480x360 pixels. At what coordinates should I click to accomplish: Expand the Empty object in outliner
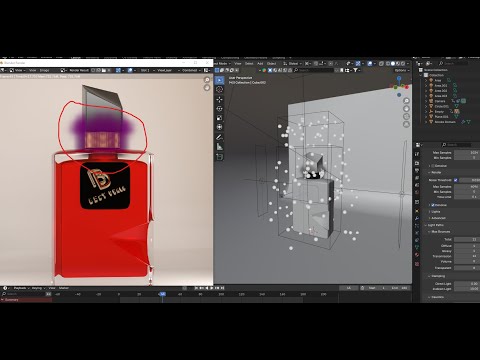click(x=426, y=111)
